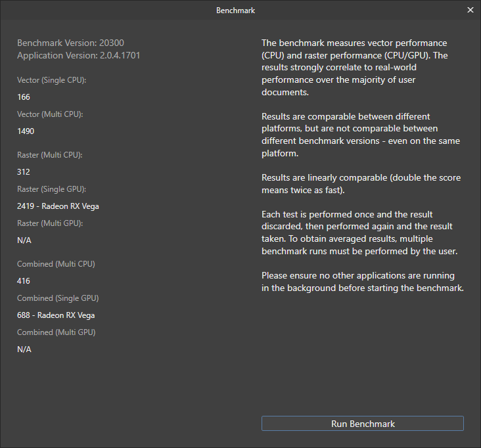The height and width of the screenshot is (448, 481).
Task: Select the Raster (Single GPU) label
Action: (51, 189)
